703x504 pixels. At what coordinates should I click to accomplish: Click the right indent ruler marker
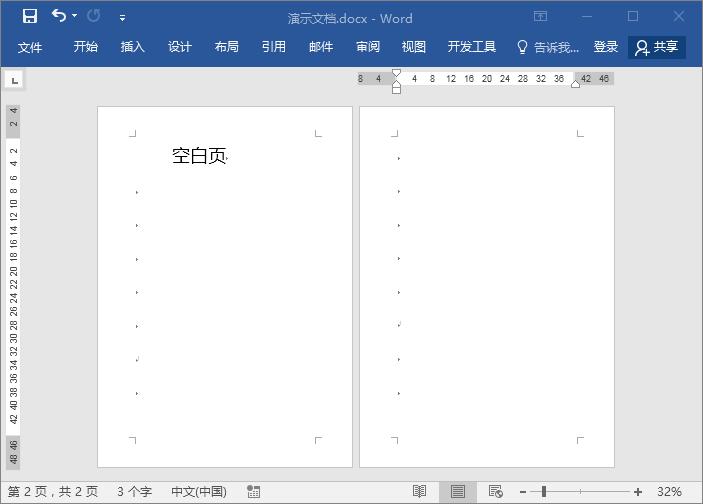tap(575, 84)
